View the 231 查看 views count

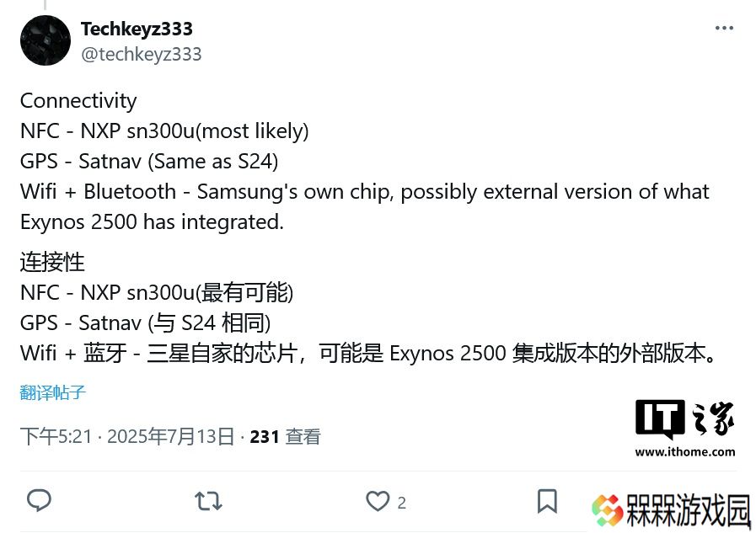(285, 436)
